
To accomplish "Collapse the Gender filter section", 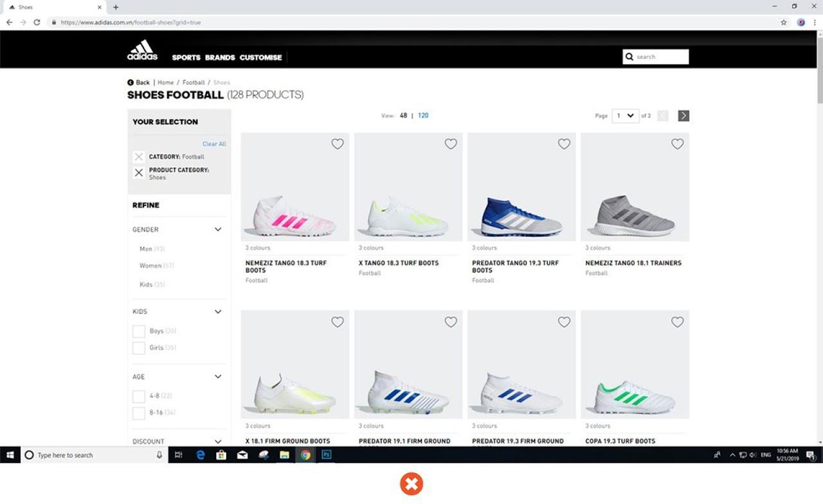I will click(x=218, y=230).
